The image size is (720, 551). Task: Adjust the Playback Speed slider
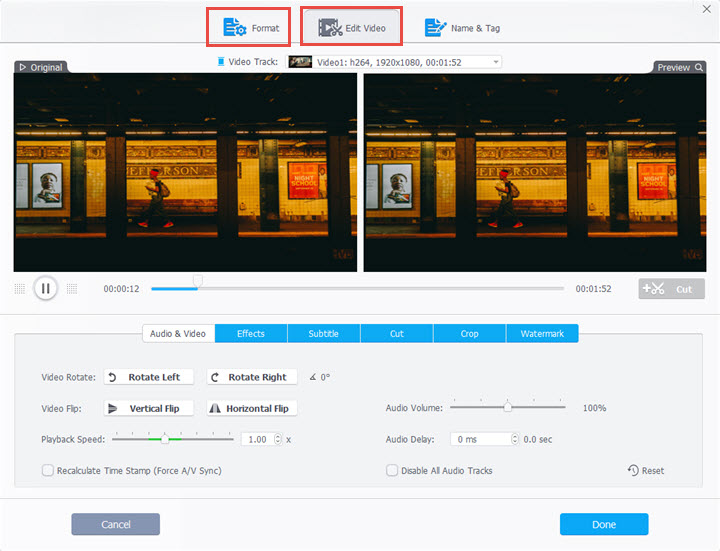[173, 439]
